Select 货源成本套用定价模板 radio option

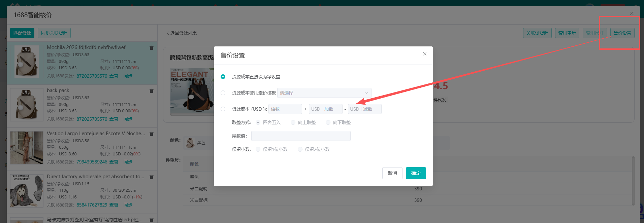click(x=223, y=93)
